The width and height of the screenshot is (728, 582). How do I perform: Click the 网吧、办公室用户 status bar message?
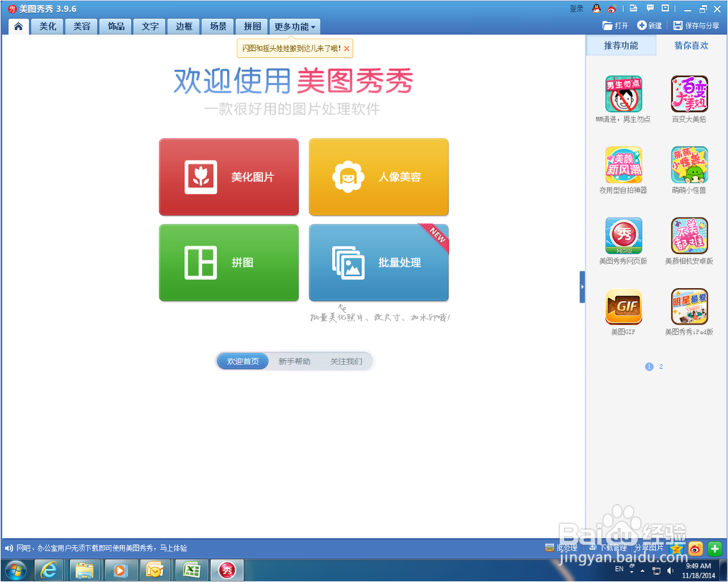click(102, 548)
